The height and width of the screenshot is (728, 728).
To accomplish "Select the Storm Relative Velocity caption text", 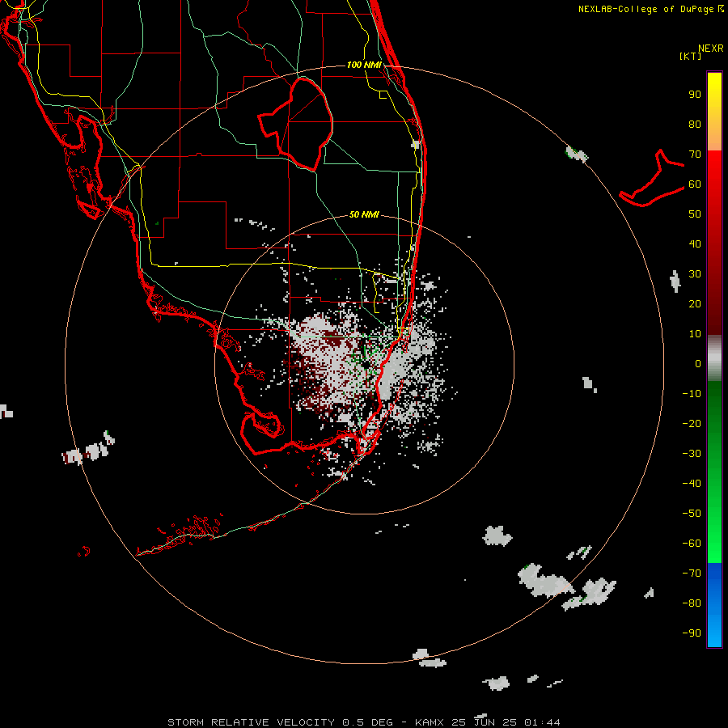I will click(364, 722).
